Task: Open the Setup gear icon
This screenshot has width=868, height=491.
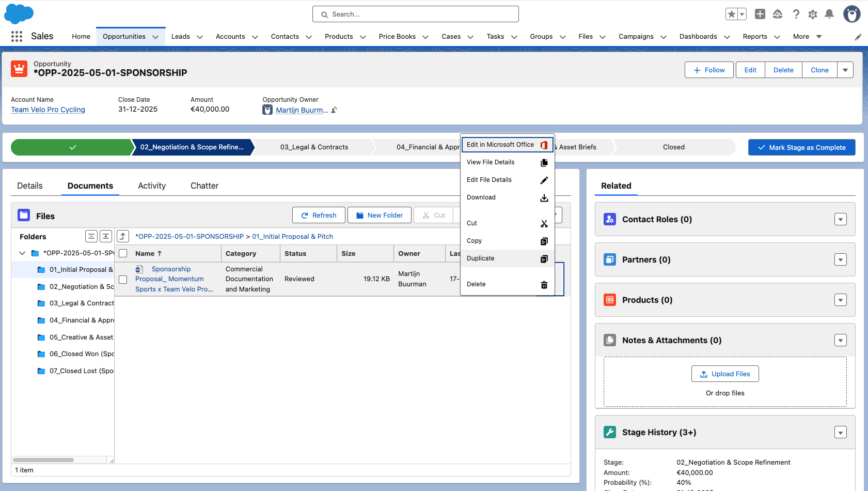Action: (x=813, y=14)
